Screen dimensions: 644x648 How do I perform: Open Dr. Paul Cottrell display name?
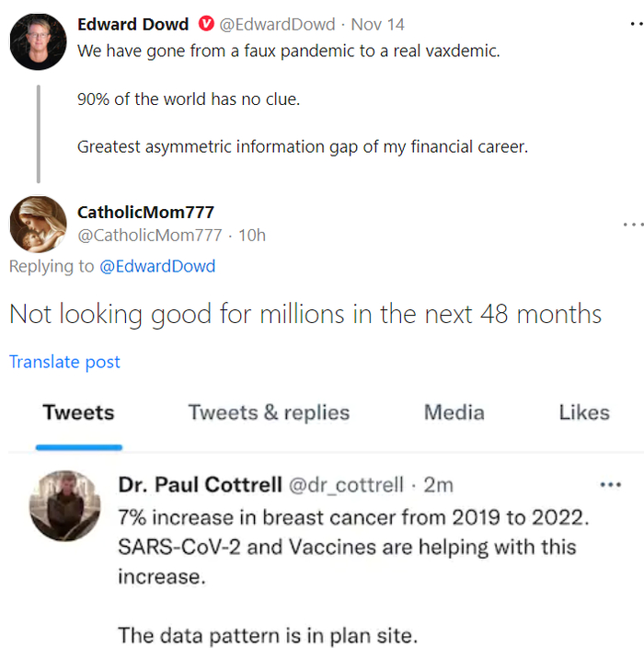(201, 484)
